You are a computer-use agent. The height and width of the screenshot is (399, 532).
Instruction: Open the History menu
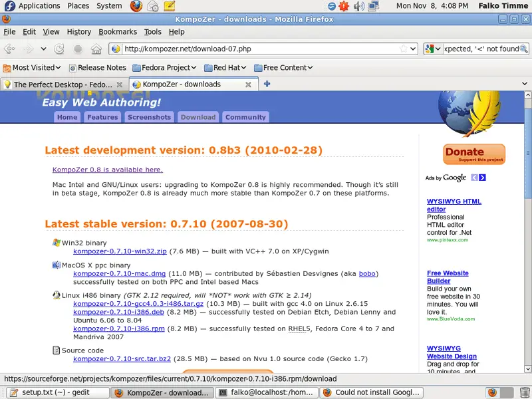point(79,32)
